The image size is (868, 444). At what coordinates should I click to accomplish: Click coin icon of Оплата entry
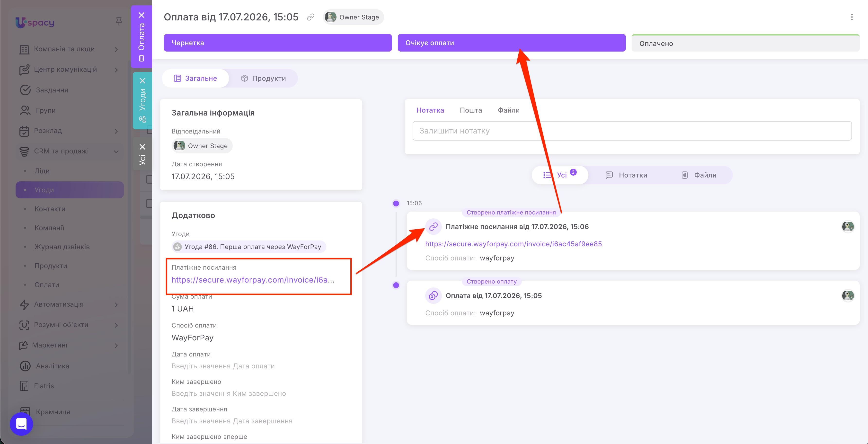[433, 295]
